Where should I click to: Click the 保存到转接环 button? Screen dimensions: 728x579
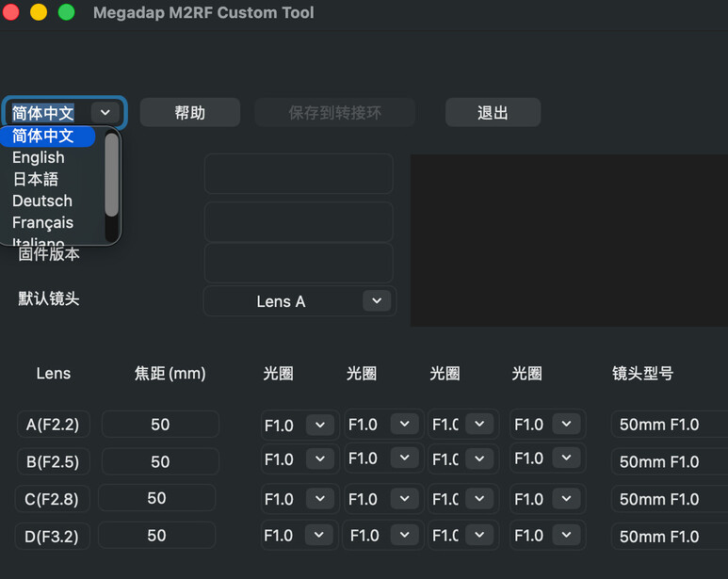pos(334,113)
